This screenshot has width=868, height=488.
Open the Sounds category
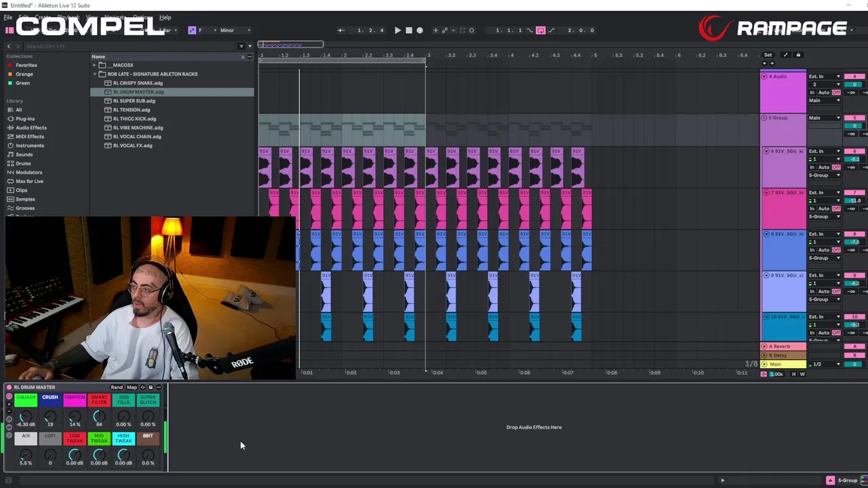click(24, 155)
